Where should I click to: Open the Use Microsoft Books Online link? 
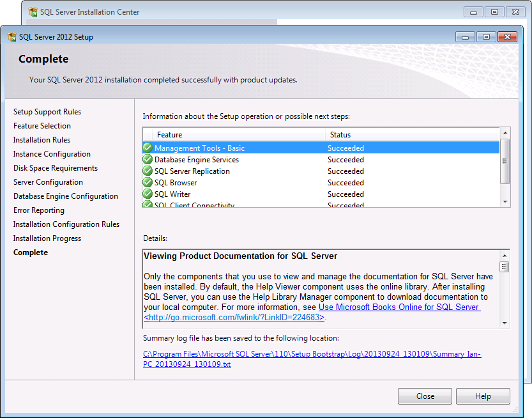pyautogui.click(x=399, y=307)
